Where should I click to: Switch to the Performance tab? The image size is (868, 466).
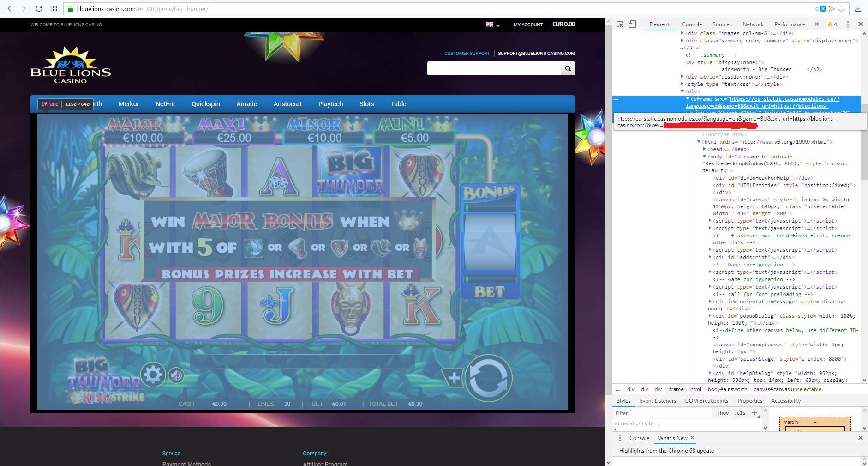(790, 24)
